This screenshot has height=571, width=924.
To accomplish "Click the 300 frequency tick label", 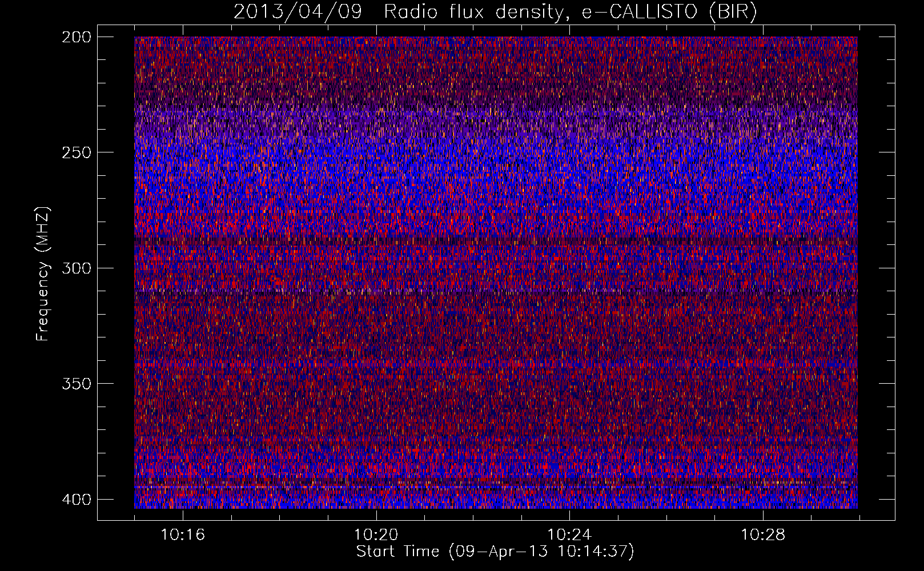I will [76, 268].
